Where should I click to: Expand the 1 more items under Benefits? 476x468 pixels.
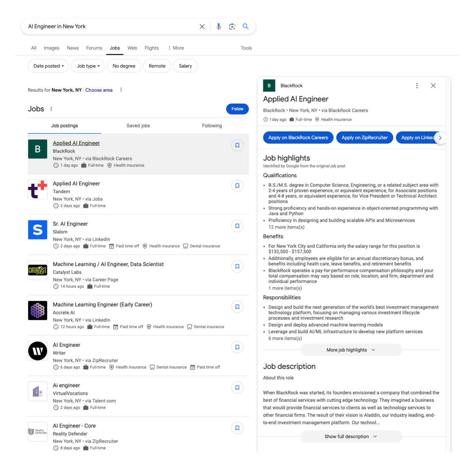coord(285,288)
